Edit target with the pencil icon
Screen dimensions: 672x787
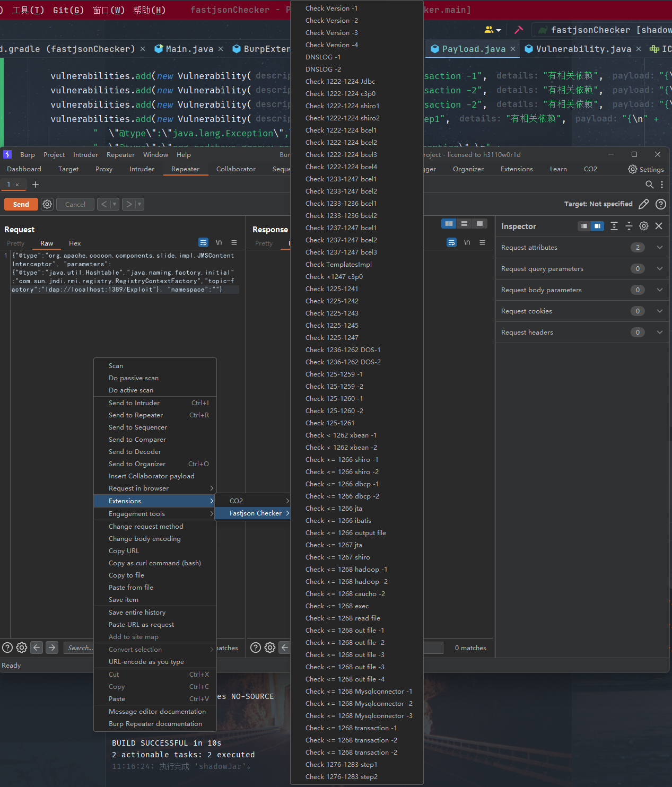coord(644,204)
